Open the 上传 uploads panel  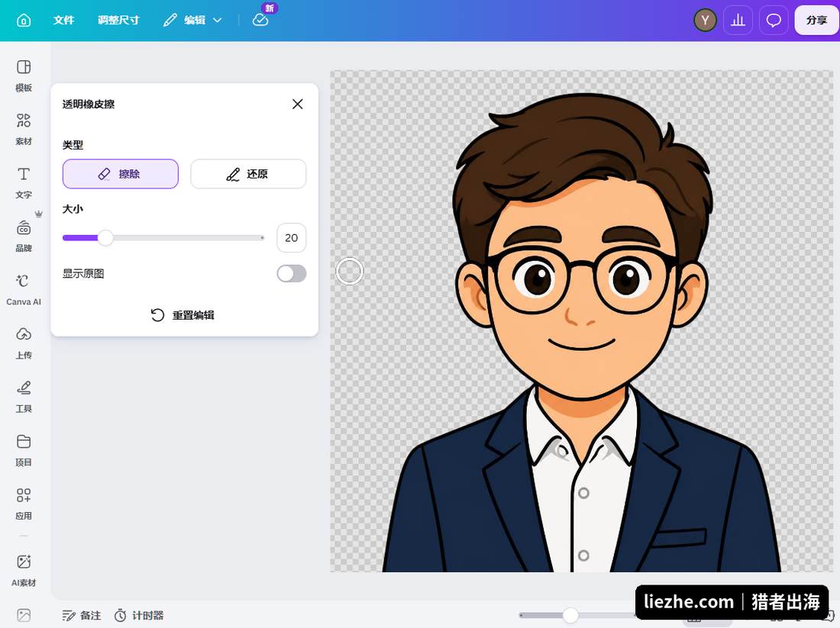click(24, 343)
